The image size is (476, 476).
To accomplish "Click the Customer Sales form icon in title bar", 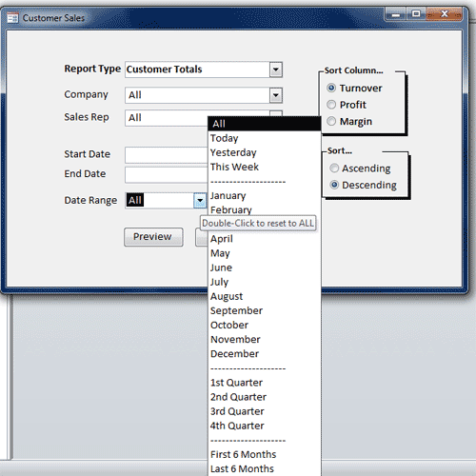I will pos(12,18).
